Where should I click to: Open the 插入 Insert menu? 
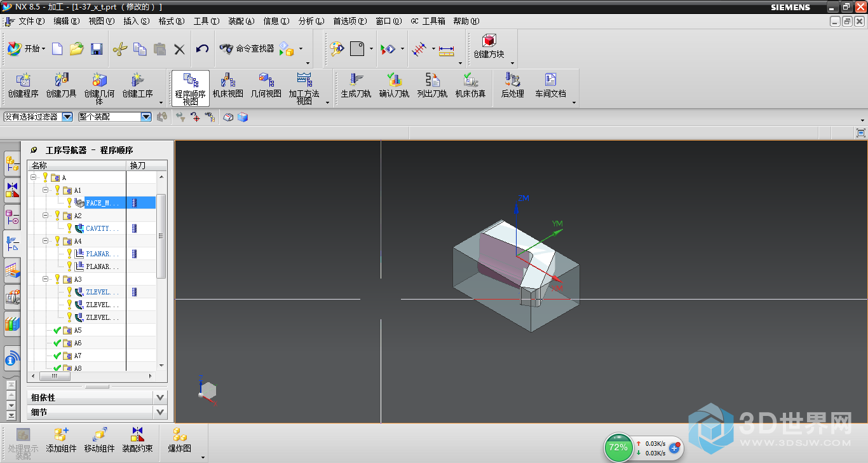(x=136, y=21)
